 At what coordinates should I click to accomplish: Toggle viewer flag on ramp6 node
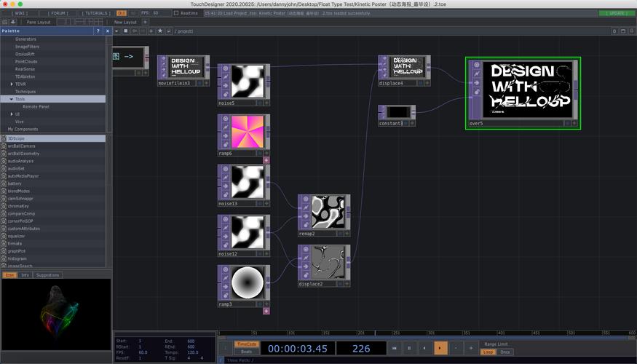click(226, 119)
